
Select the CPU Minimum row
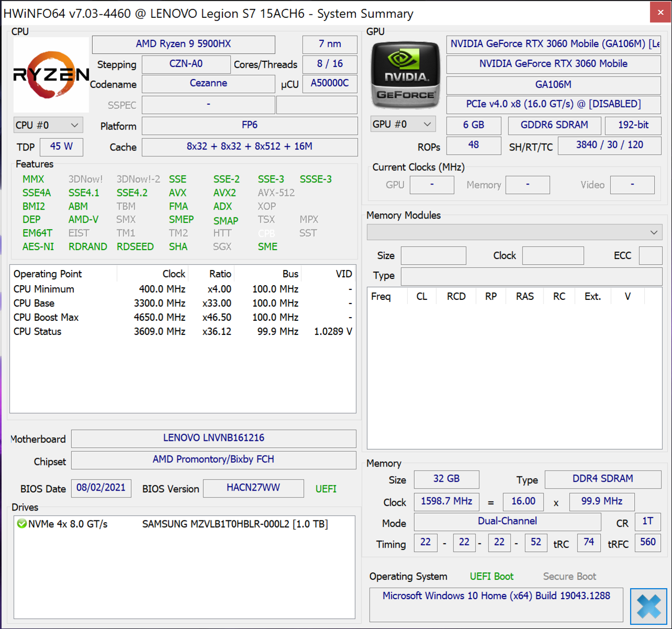click(182, 289)
